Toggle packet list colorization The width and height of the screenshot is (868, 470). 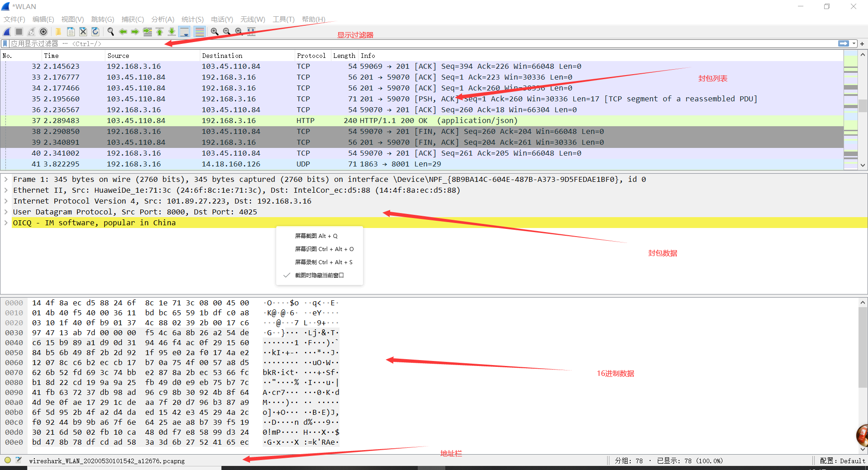(x=199, y=32)
